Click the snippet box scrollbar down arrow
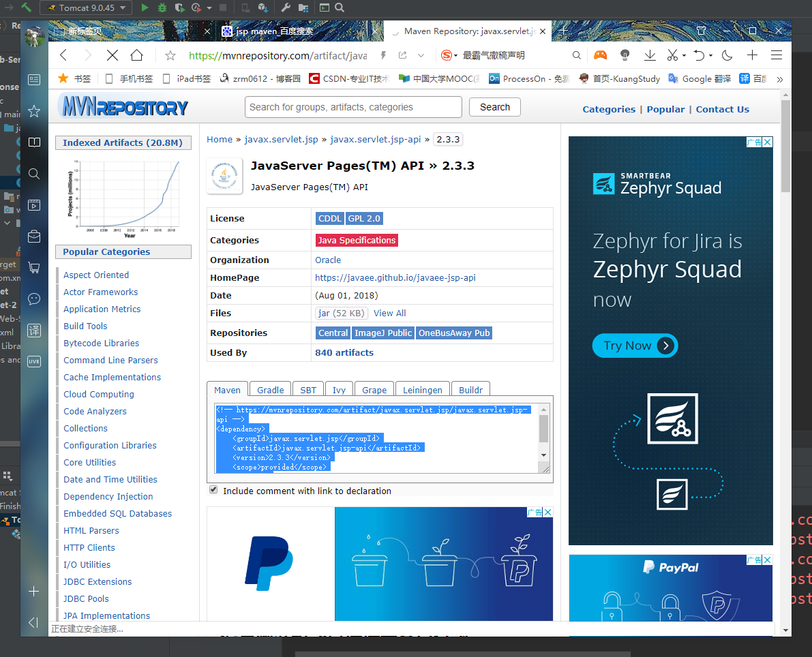 tap(544, 455)
